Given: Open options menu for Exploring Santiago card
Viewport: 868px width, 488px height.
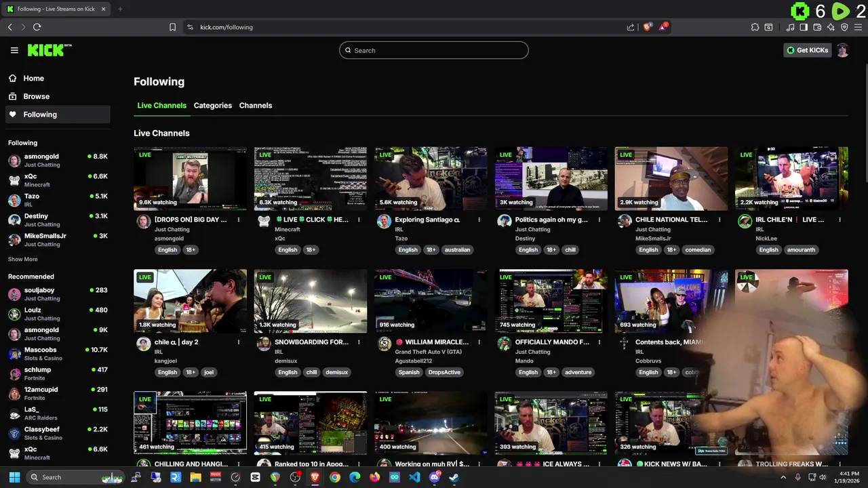Looking at the screenshot, I should [x=479, y=220].
